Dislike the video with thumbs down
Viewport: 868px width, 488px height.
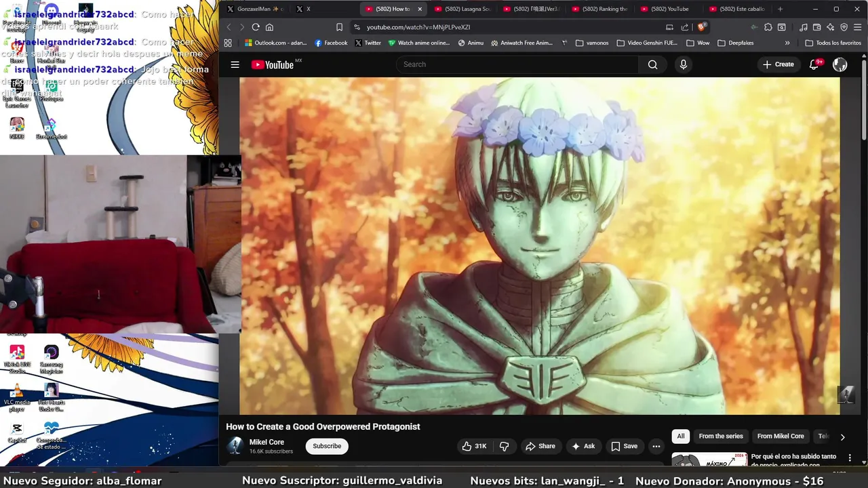[x=505, y=446]
